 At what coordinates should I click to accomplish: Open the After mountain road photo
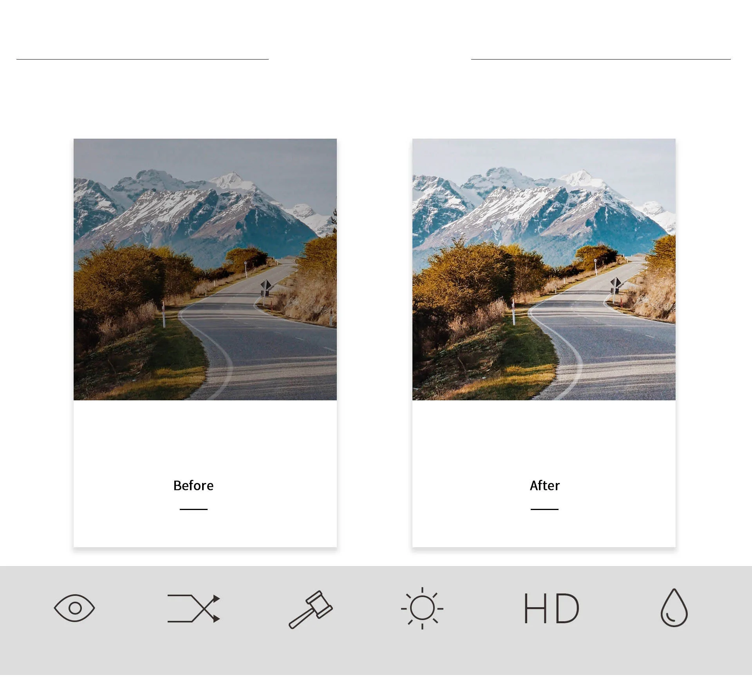pyautogui.click(x=544, y=269)
